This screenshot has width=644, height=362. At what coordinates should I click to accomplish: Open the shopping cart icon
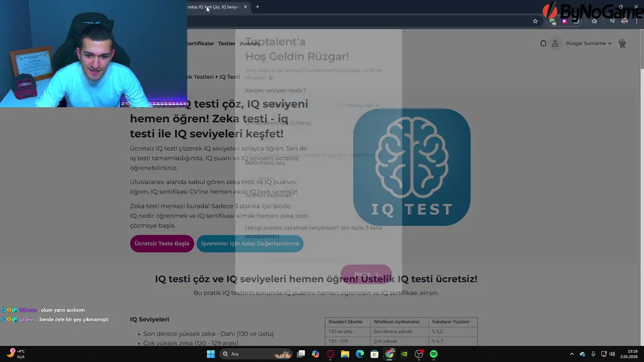pyautogui.click(x=622, y=43)
